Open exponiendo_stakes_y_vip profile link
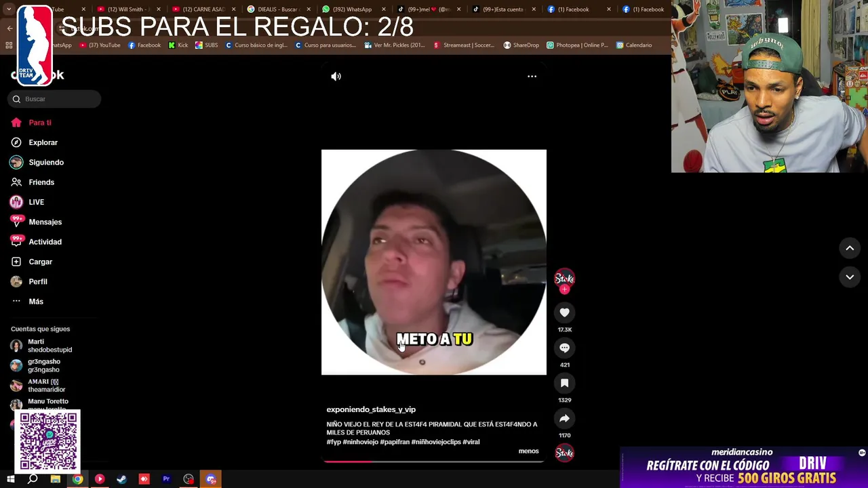Viewport: 868px width, 488px height. click(x=371, y=409)
